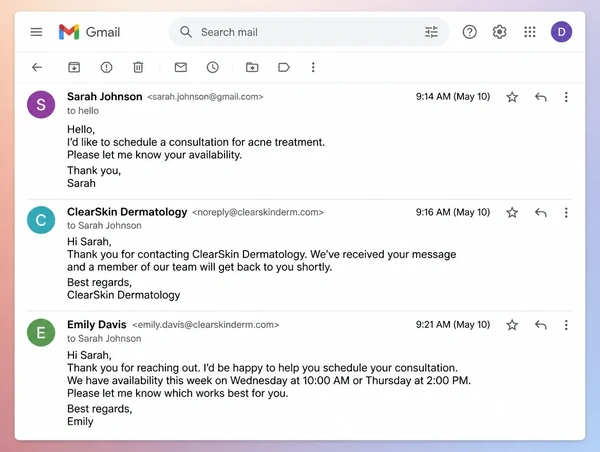Show recipient details under ClearSkin Dermatology
The height and width of the screenshot is (452, 600).
click(104, 226)
